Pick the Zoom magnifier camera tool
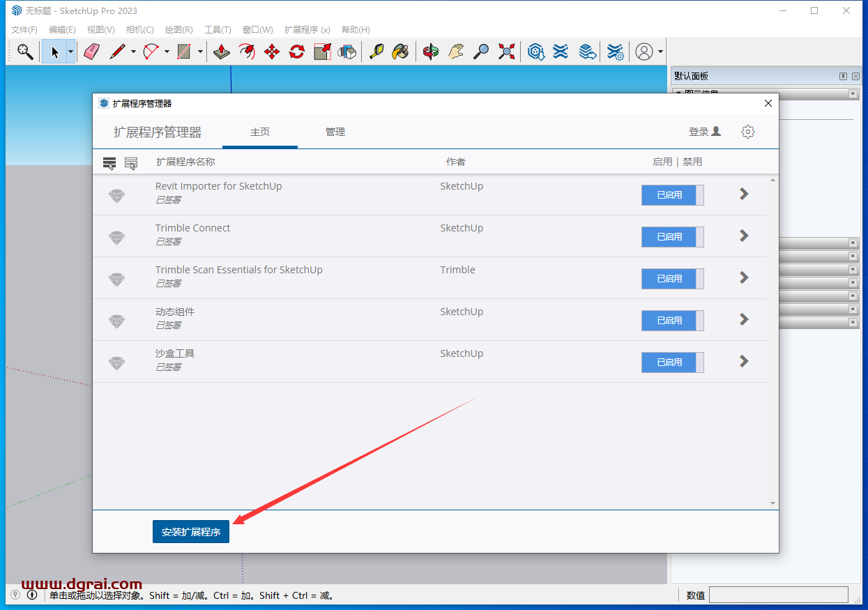868x610 pixels. (481, 52)
